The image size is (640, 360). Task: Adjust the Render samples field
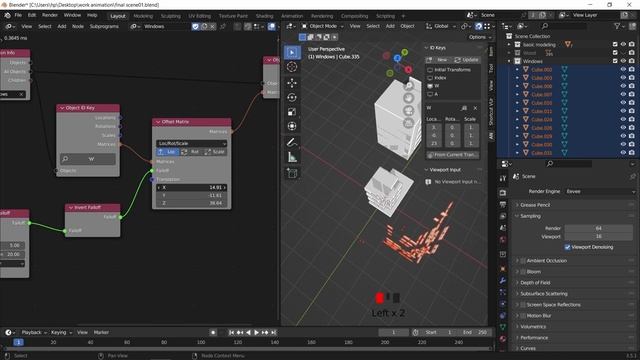click(599, 228)
